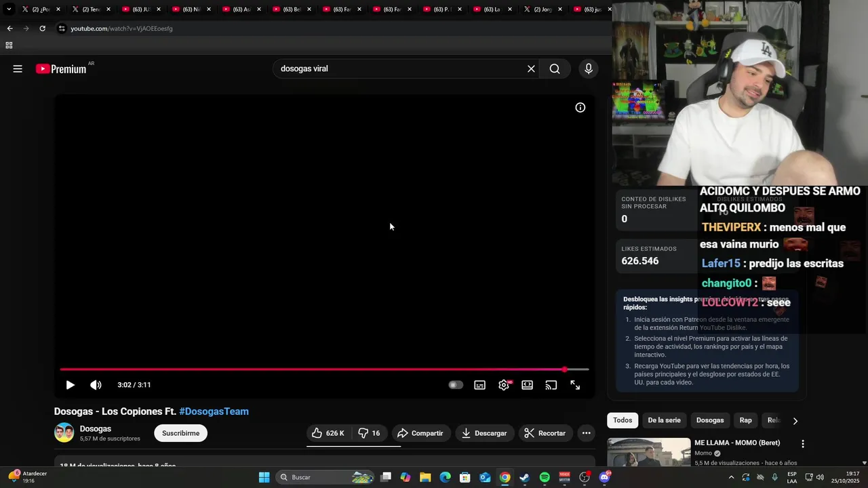Select the Dosogas filter chip

(x=710, y=420)
